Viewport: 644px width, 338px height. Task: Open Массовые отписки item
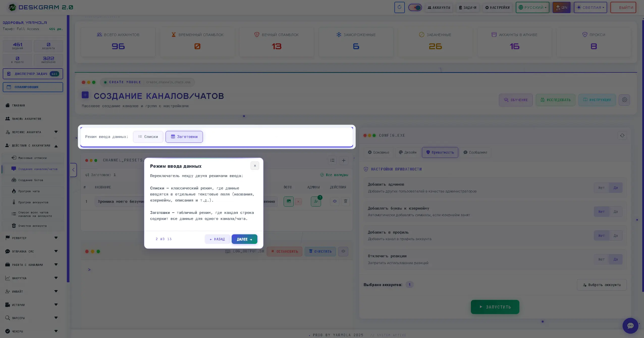click(x=33, y=158)
